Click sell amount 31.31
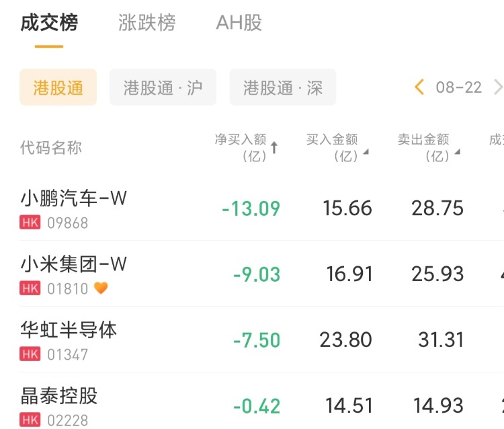The image size is (504, 429). (441, 340)
